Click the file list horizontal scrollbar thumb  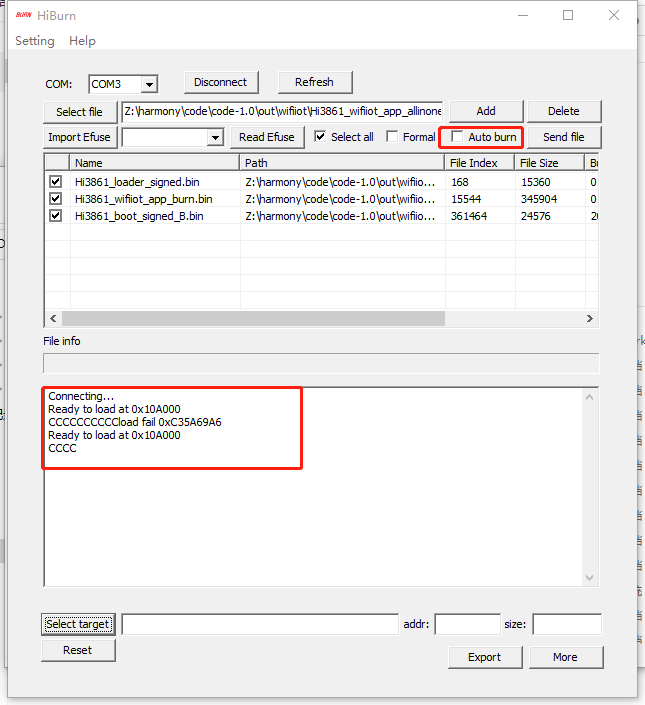click(x=254, y=318)
